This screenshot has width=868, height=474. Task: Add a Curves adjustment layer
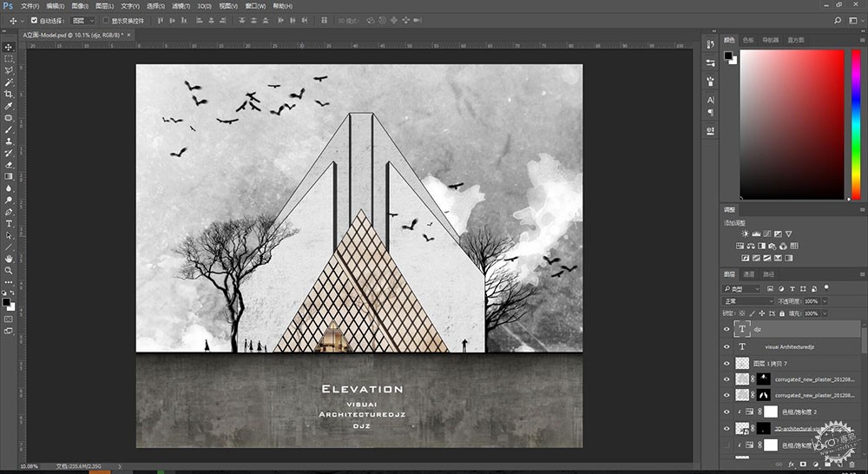coord(767,234)
